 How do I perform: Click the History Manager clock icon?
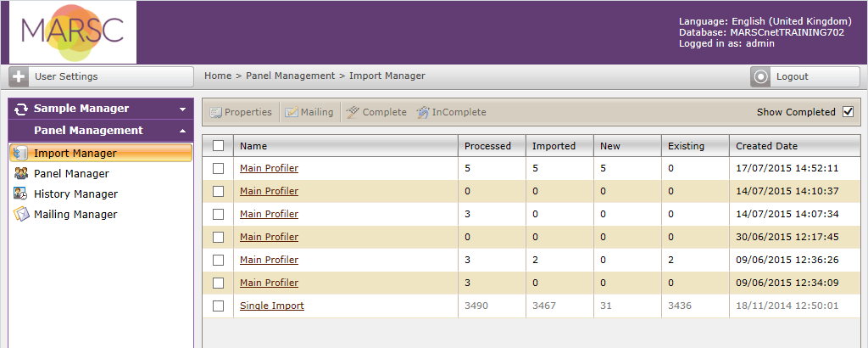click(x=20, y=194)
